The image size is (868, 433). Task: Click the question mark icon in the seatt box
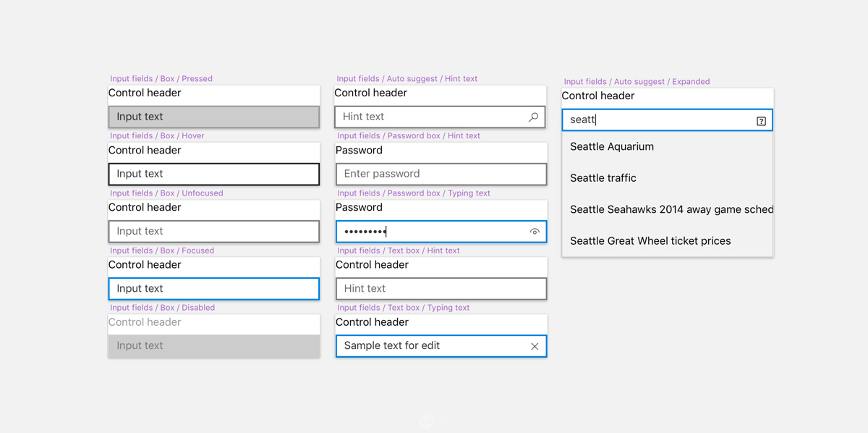[761, 121]
